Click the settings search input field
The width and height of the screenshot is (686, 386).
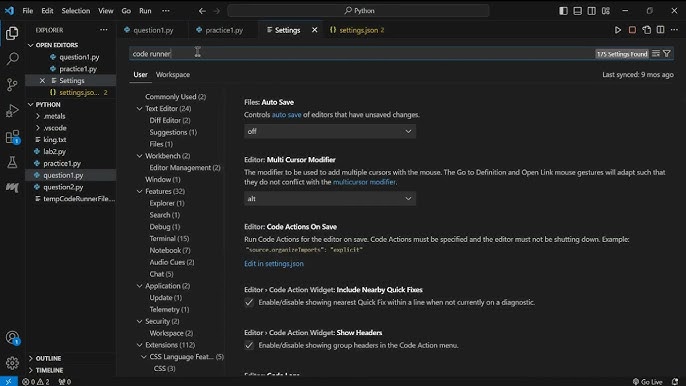pyautogui.click(x=361, y=53)
